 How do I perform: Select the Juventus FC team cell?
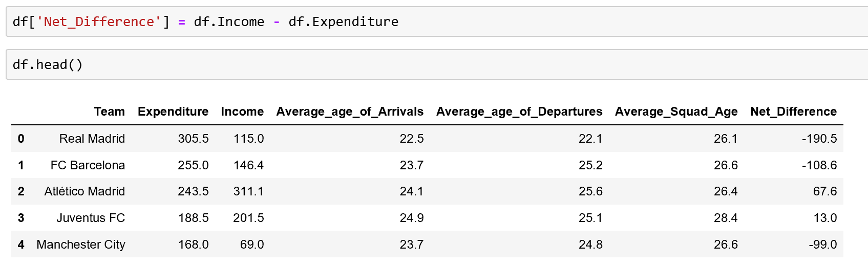(x=91, y=218)
